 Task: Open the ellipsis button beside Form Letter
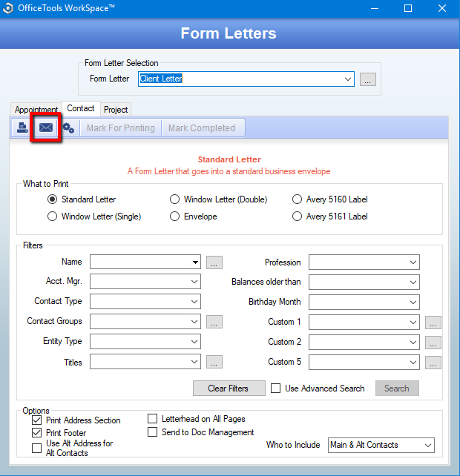[368, 79]
